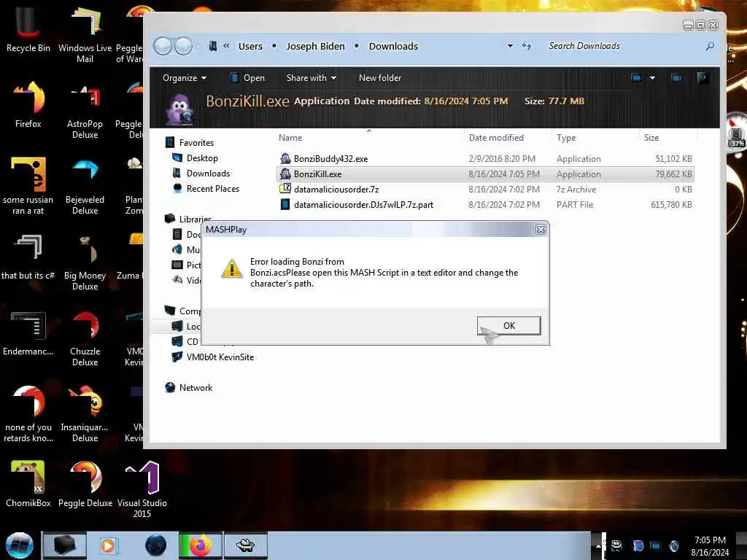Click the BonziKill.exe preview icon in details bar
Screen dimensions: 747x560
(x=180, y=108)
